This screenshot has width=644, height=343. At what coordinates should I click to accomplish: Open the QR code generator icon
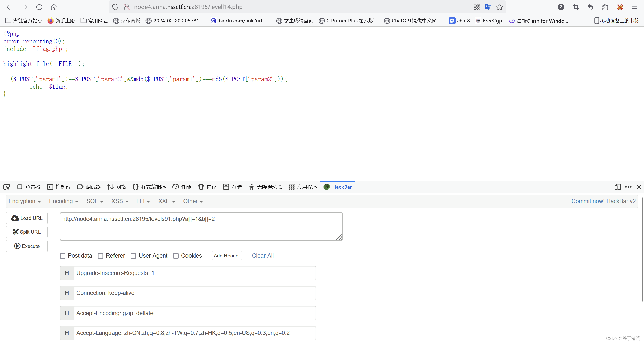[476, 7]
